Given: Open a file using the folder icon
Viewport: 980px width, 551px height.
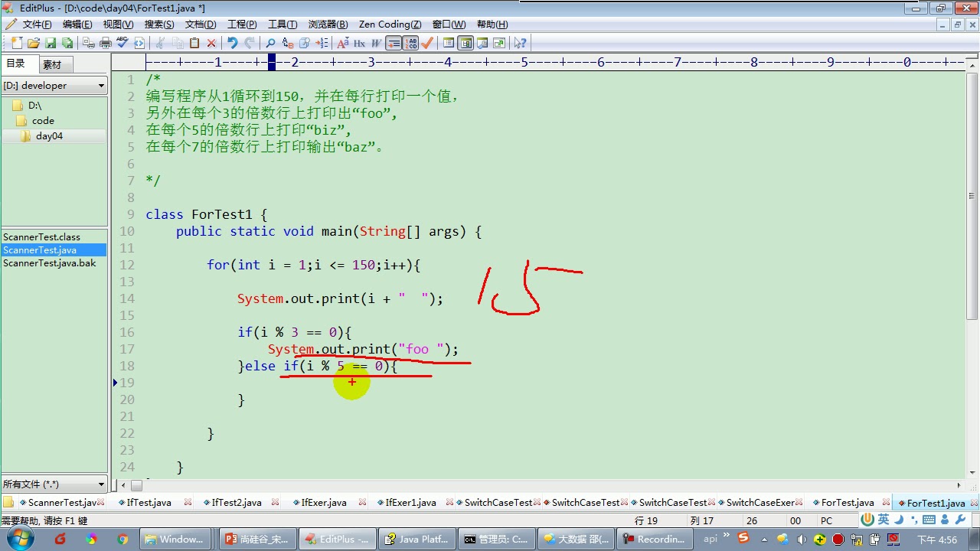Looking at the screenshot, I should coord(34,43).
